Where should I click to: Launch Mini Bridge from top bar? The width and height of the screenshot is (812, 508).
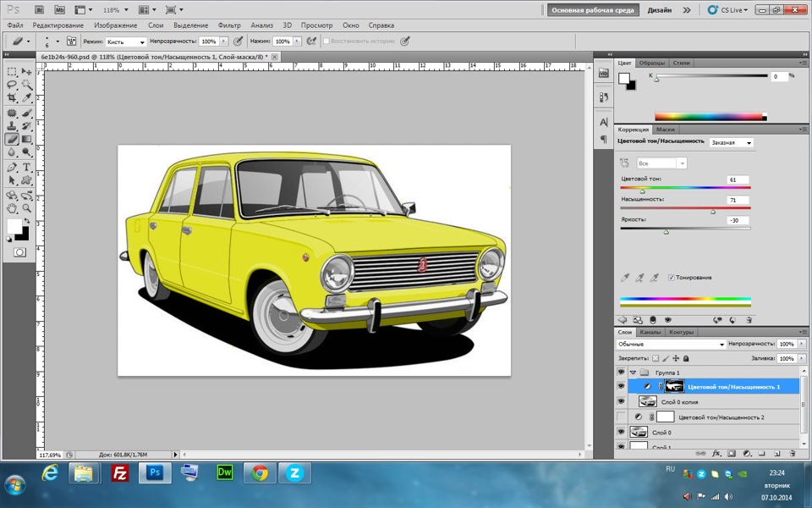(59, 10)
